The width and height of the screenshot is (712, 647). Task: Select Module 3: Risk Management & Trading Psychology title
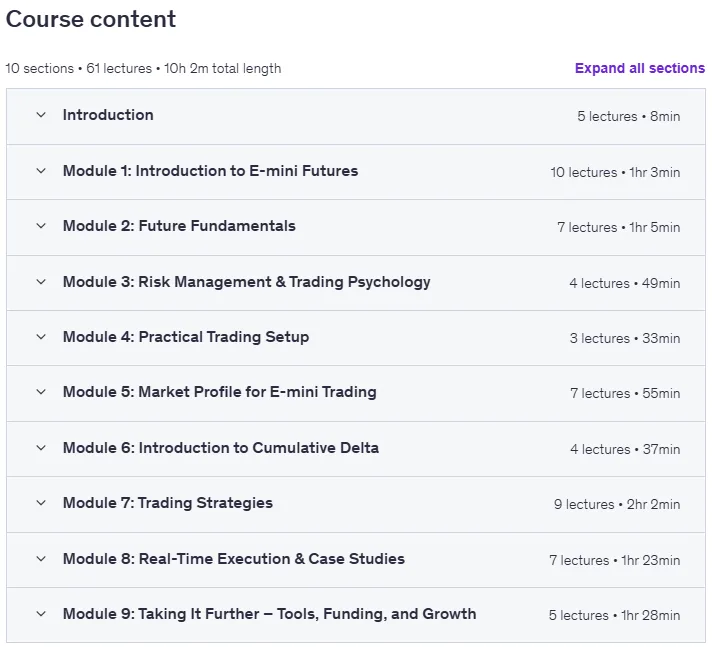point(247,282)
